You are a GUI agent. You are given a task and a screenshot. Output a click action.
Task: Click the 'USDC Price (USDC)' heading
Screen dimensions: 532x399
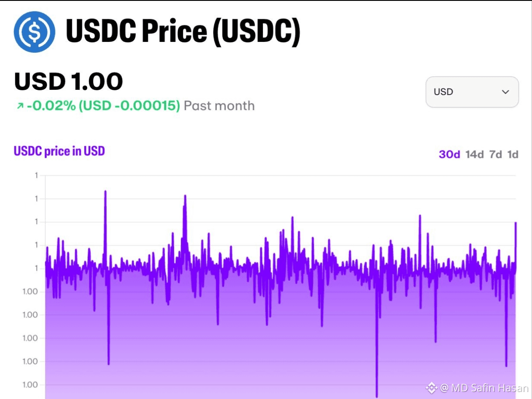pyautogui.click(x=183, y=32)
